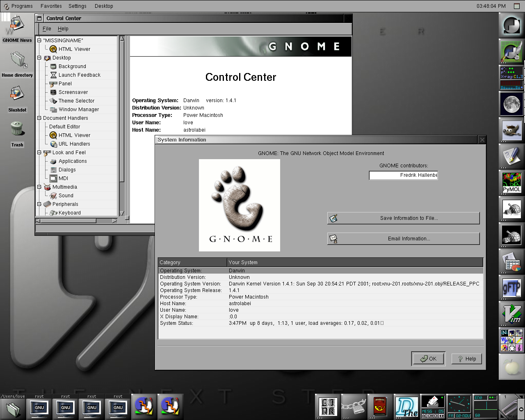Select the System Status row
525x420 pixels.
[321, 323]
